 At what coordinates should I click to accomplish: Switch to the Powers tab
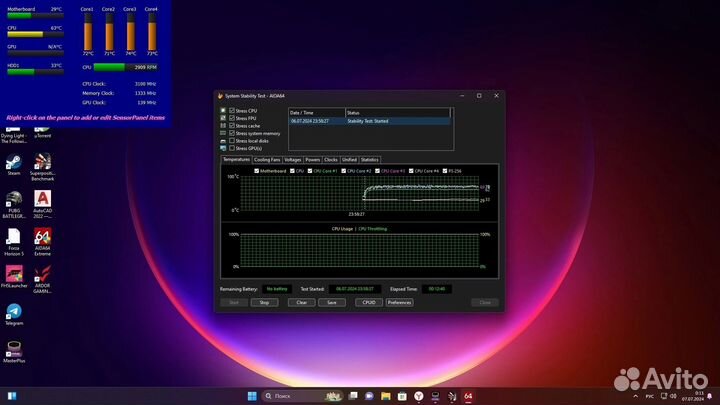click(x=313, y=160)
